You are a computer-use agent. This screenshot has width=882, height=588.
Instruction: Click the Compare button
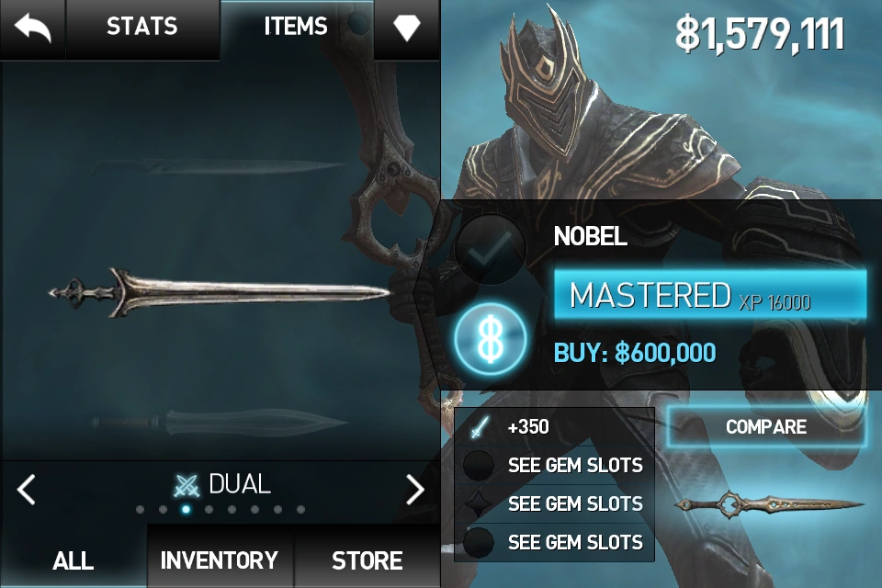766,426
